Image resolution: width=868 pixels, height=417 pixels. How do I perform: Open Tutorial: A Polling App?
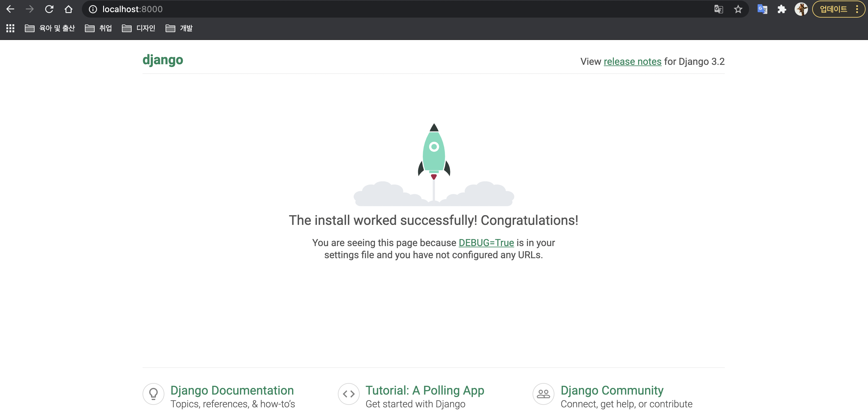click(x=425, y=390)
